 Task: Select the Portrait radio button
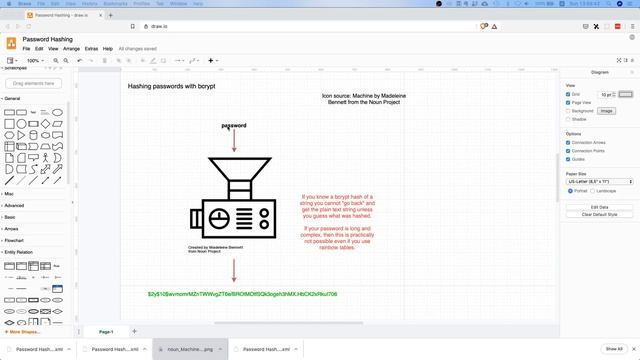click(570, 191)
